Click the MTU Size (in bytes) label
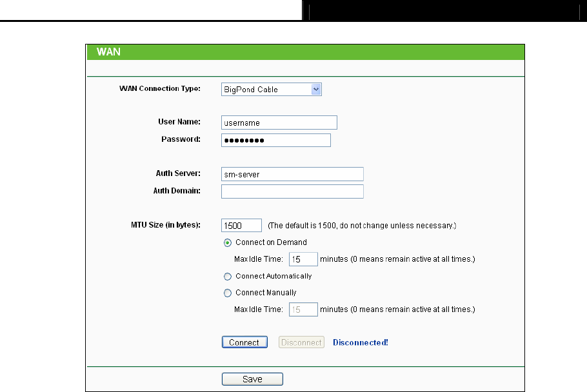 tap(166, 225)
